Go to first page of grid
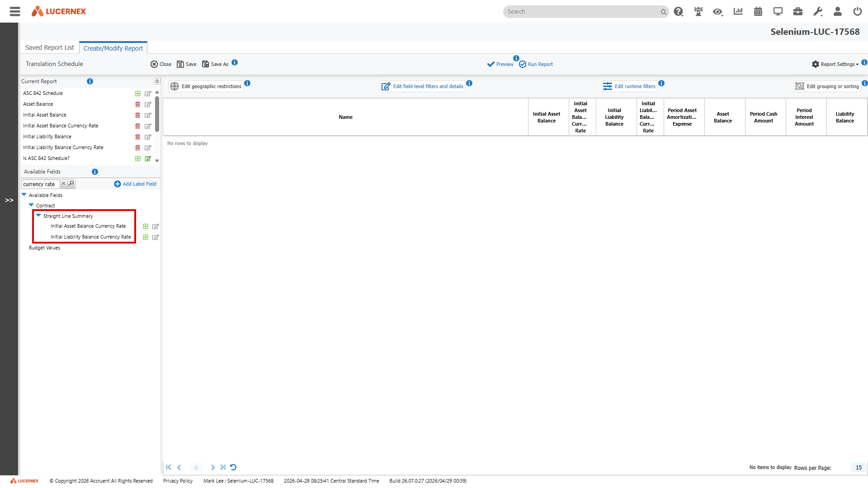The width and height of the screenshot is (868, 488). coord(169,467)
